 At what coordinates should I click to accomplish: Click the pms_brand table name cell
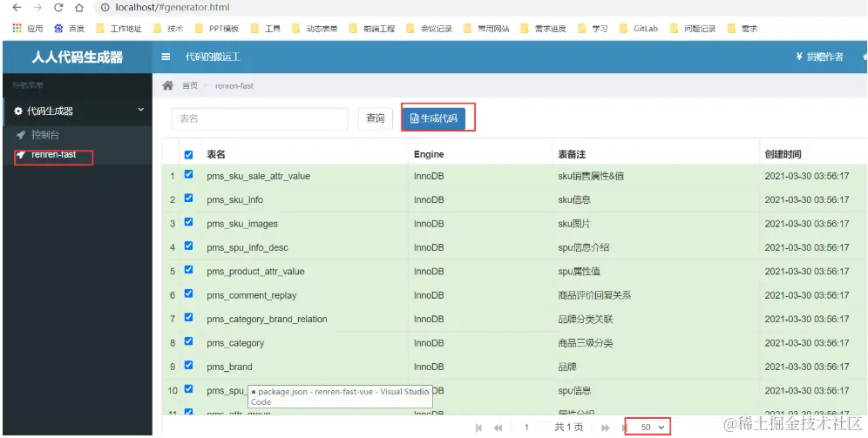[x=229, y=367]
